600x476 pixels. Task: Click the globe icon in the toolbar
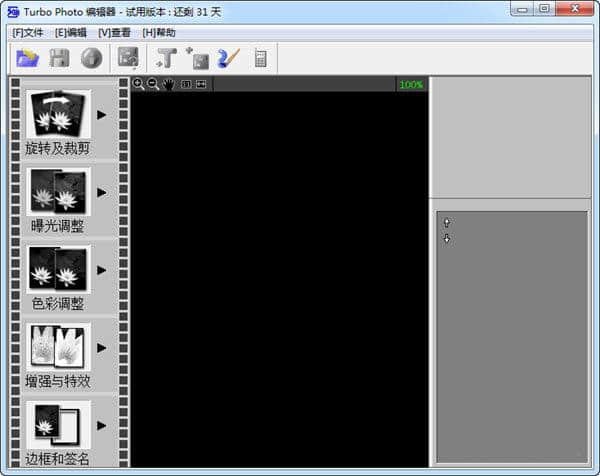pyautogui.click(x=91, y=59)
